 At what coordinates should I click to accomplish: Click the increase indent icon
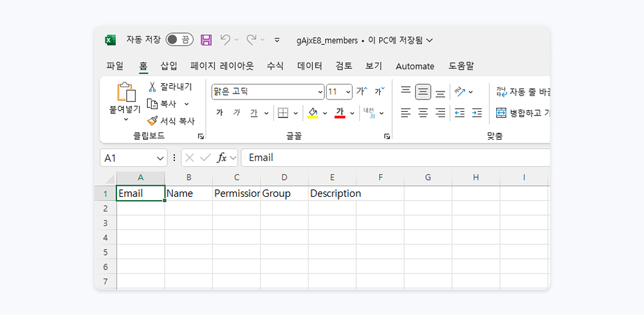pos(477,113)
